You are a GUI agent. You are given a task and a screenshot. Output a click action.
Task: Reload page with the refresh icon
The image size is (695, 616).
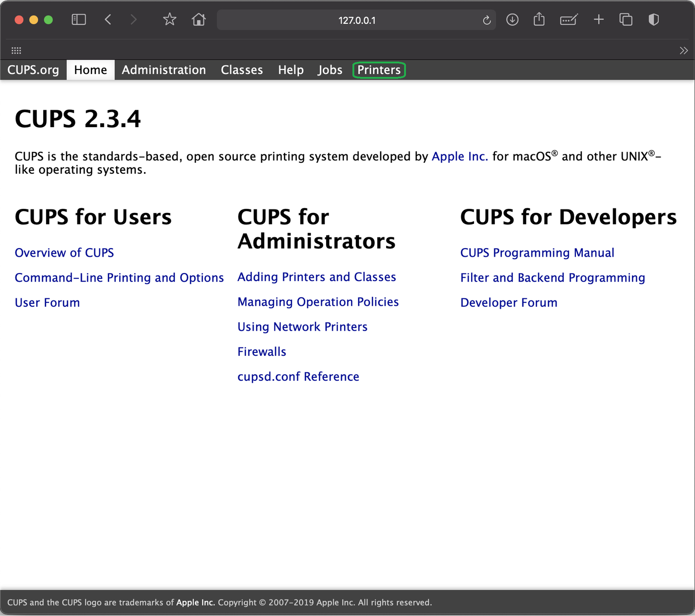click(x=486, y=20)
